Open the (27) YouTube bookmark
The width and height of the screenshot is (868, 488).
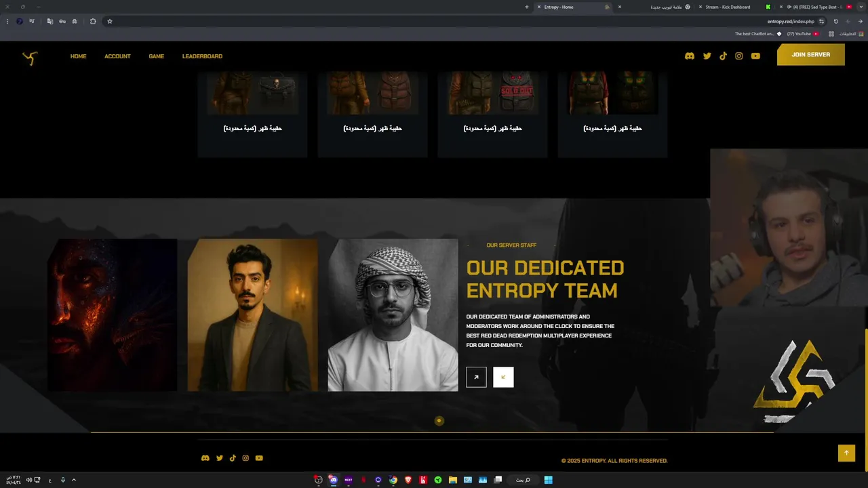pos(802,34)
